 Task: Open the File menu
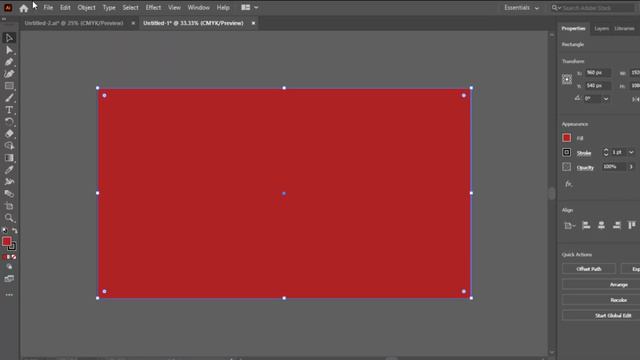[x=48, y=7]
